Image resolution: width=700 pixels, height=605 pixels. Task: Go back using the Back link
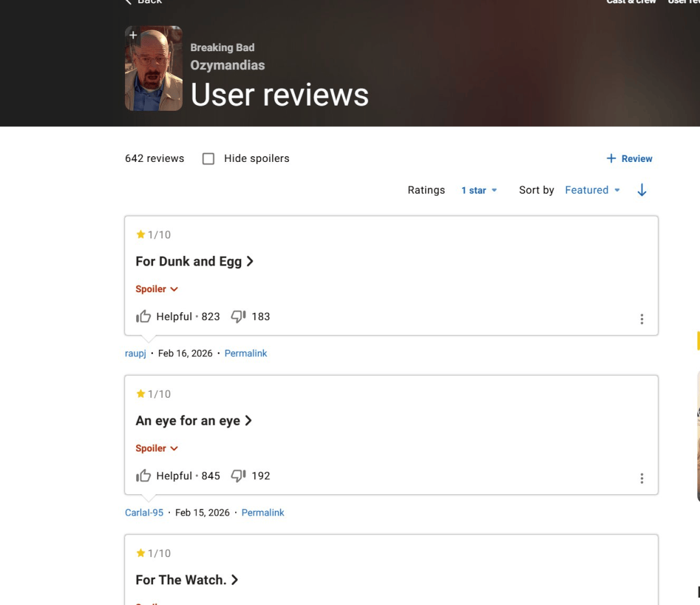point(143,2)
